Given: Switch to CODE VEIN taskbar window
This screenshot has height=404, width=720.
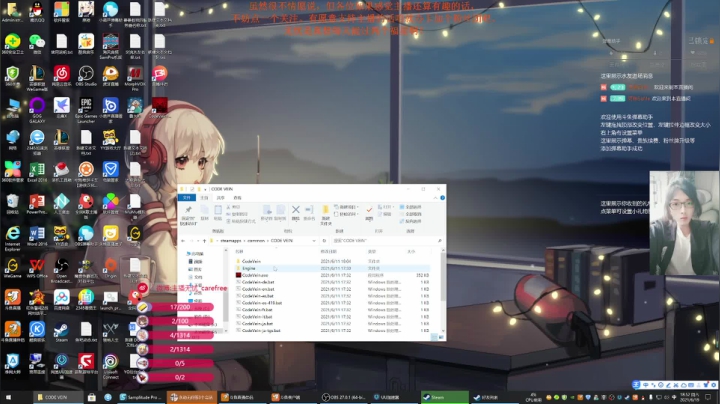Looking at the screenshot, I should pos(56,397).
